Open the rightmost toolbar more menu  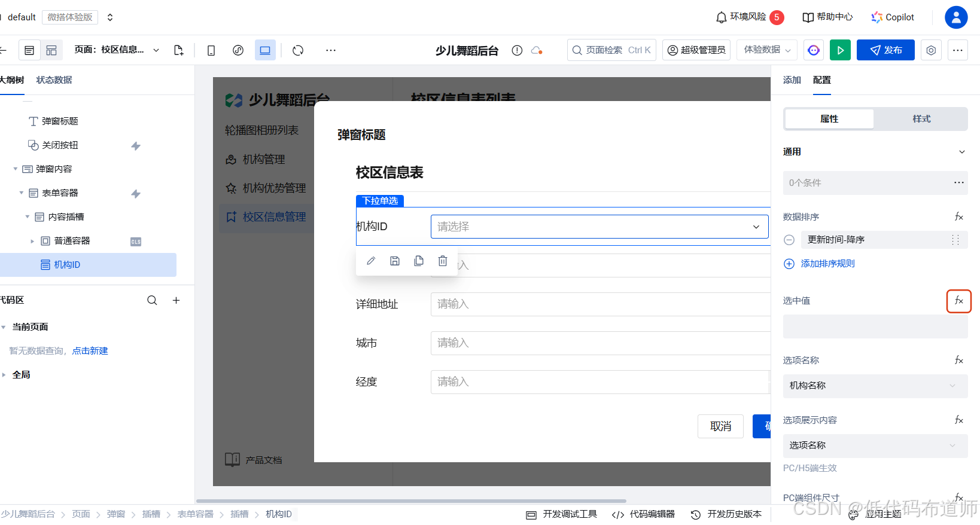tap(958, 50)
